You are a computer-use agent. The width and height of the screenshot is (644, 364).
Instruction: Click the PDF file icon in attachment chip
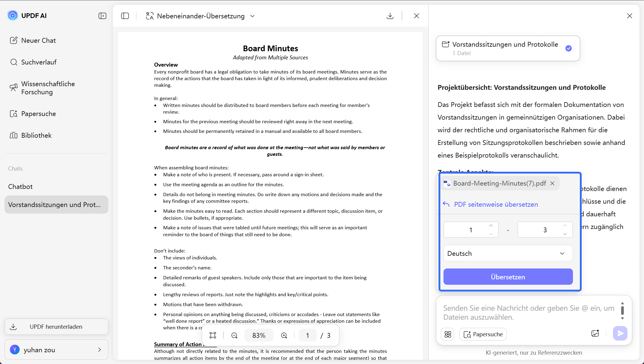point(447,183)
